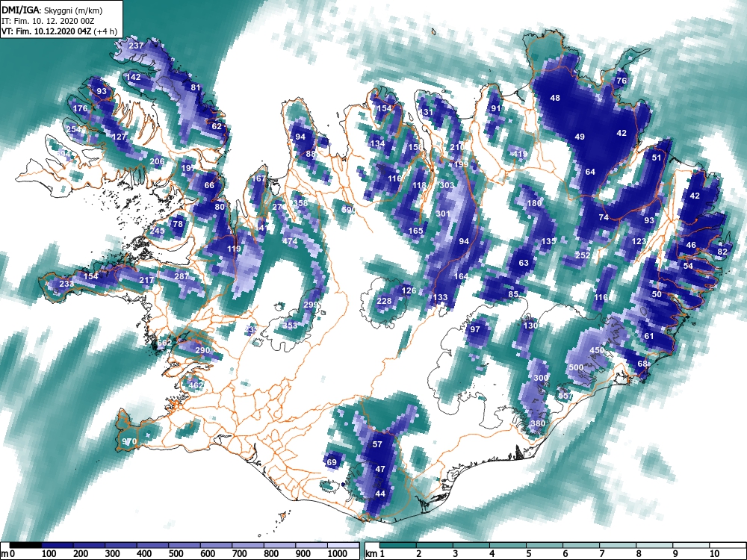Click the '1000' label in the meter legend
747x560 pixels.
(338, 554)
